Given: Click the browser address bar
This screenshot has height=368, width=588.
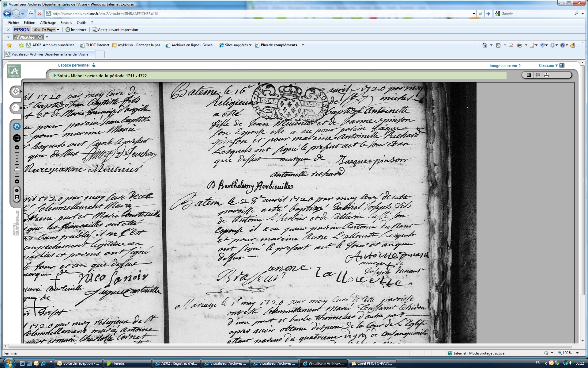Looking at the screenshot, I should coord(260,14).
